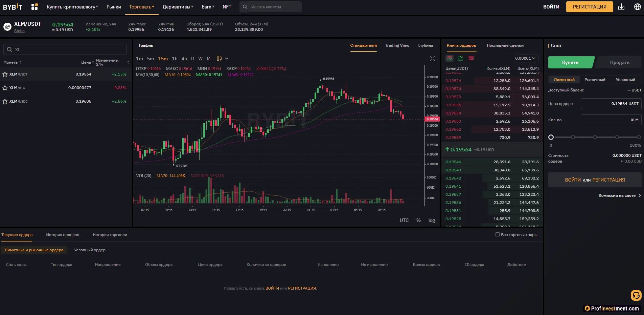This screenshot has width=644, height=315.
Task: Sort pairs by Монеты column
Action: coord(12,62)
